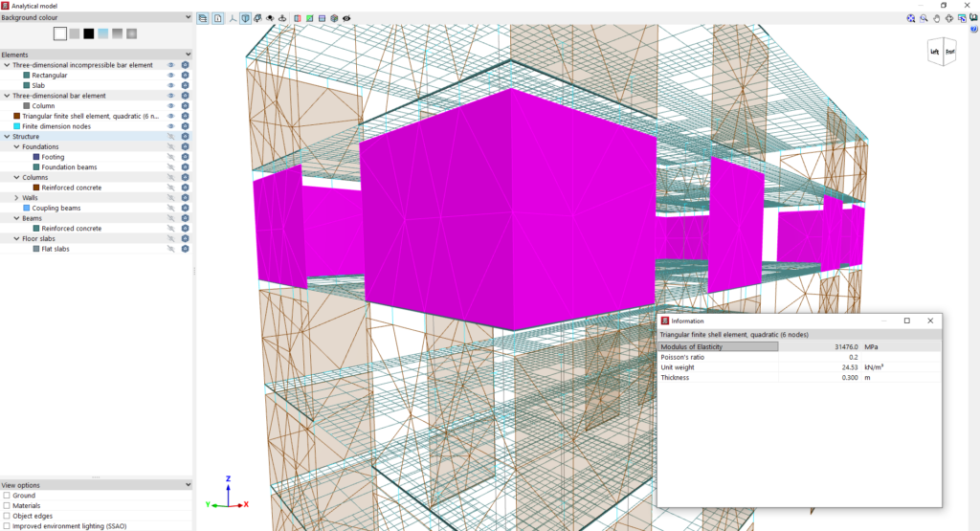Screen dimensions: 980x531
Task: Hide Three-dimensional incompressible bar element via eye
Action: 170,65
